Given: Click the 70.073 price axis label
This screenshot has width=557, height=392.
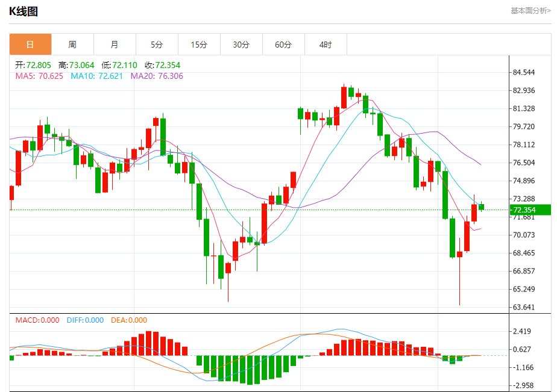Looking at the screenshot, I should (x=524, y=235).
